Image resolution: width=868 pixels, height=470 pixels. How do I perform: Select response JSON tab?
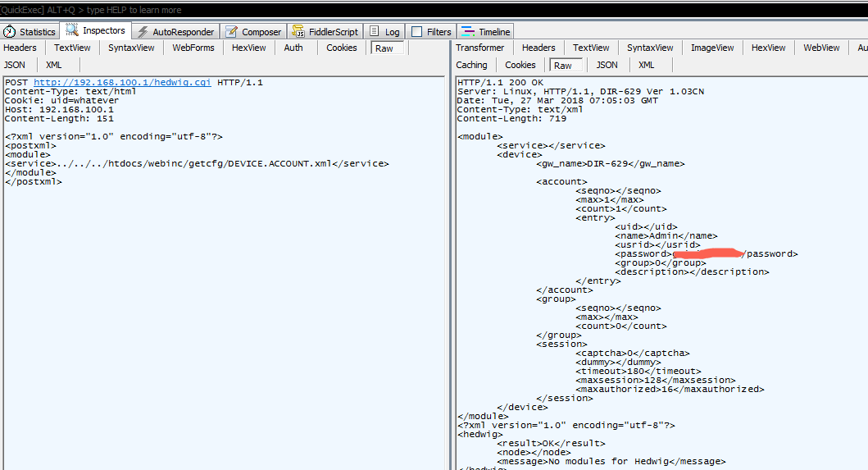coord(607,65)
